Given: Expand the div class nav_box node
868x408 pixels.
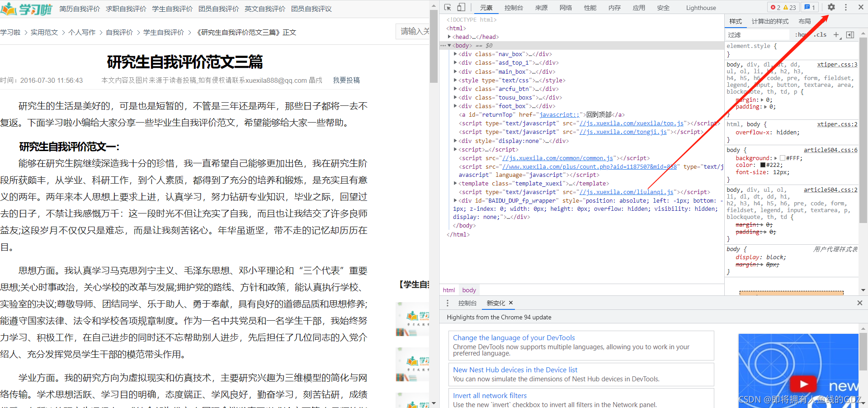Looking at the screenshot, I should [x=455, y=54].
